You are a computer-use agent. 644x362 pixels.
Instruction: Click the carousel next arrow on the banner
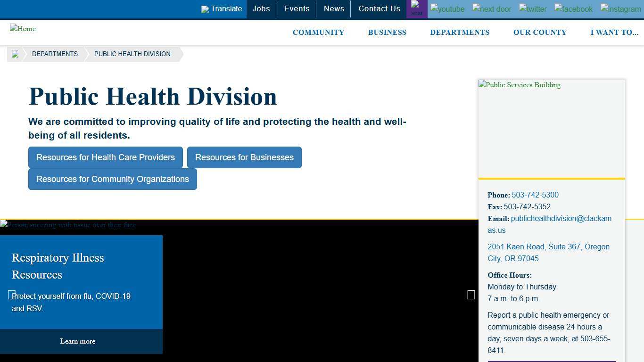tap(471, 295)
